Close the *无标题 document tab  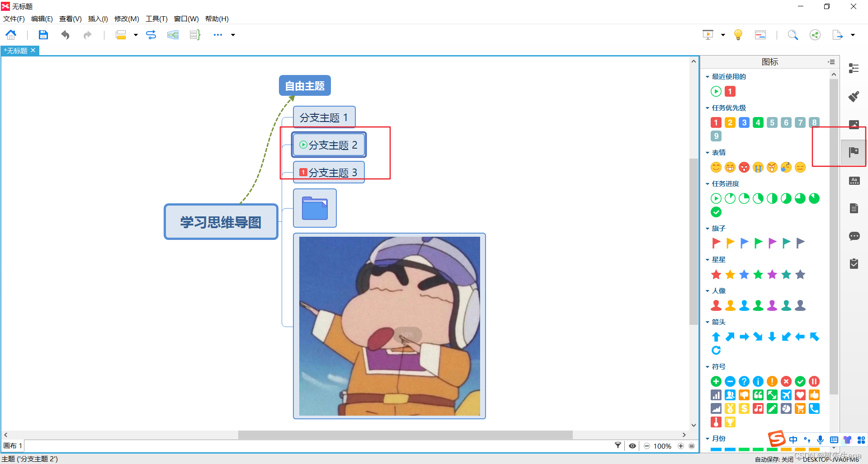point(33,50)
